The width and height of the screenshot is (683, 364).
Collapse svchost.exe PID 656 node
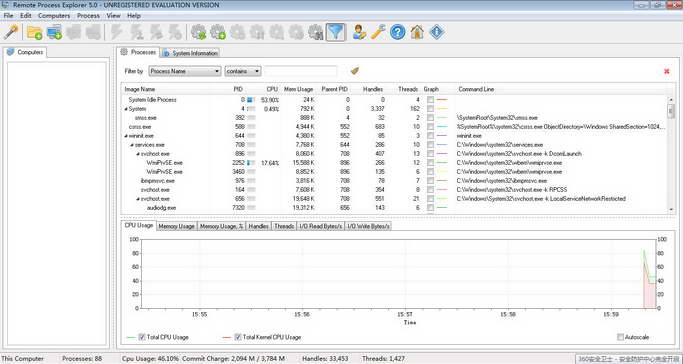click(138, 199)
